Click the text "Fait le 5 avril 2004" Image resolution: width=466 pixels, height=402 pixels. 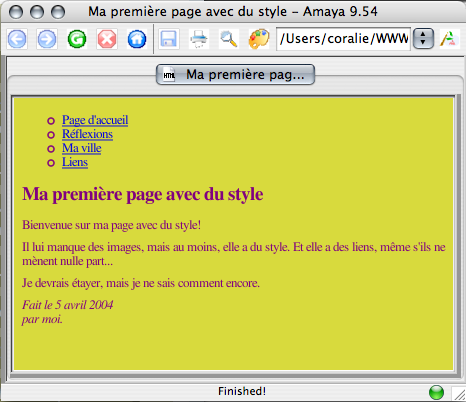point(67,305)
